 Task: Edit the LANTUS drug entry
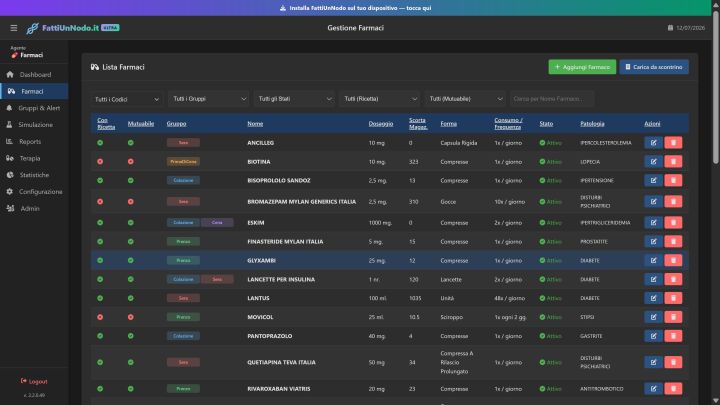[x=653, y=298]
